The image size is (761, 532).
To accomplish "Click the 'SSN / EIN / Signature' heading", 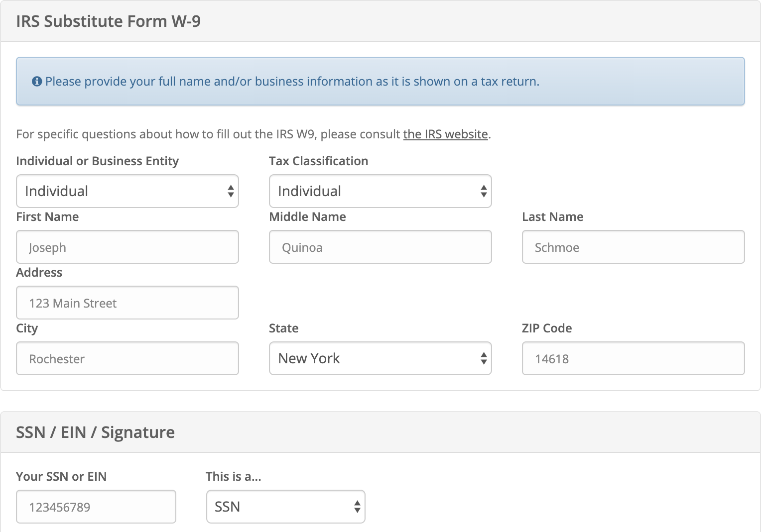I will (96, 432).
